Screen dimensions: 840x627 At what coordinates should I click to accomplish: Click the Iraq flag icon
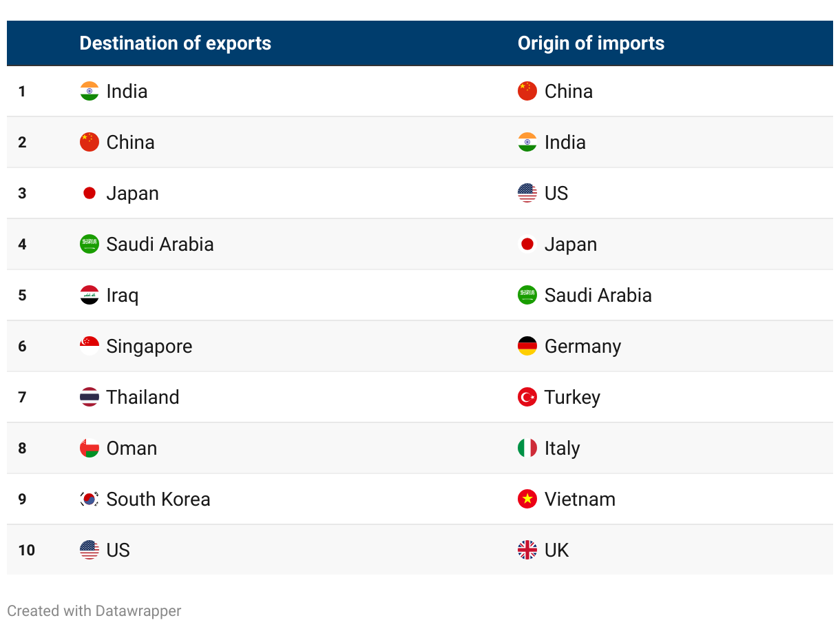pyautogui.click(x=90, y=295)
